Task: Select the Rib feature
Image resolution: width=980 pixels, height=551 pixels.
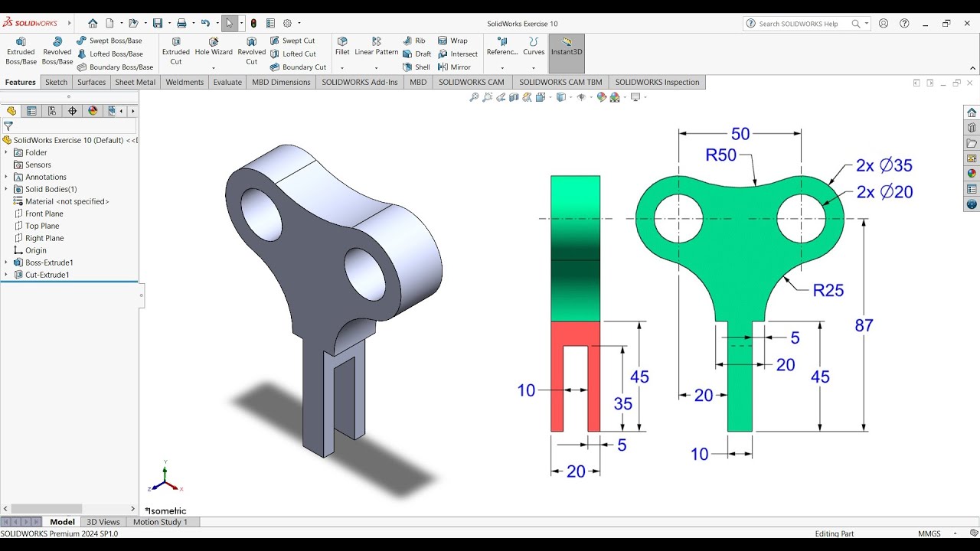Action: pos(414,41)
